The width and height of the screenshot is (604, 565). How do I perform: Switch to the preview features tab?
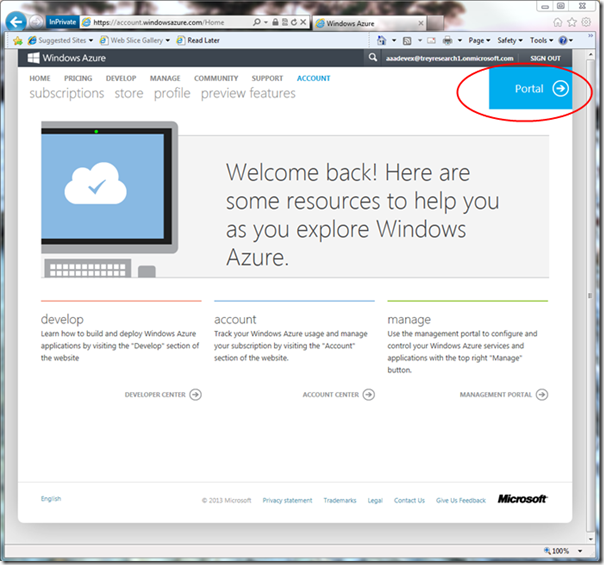click(248, 94)
